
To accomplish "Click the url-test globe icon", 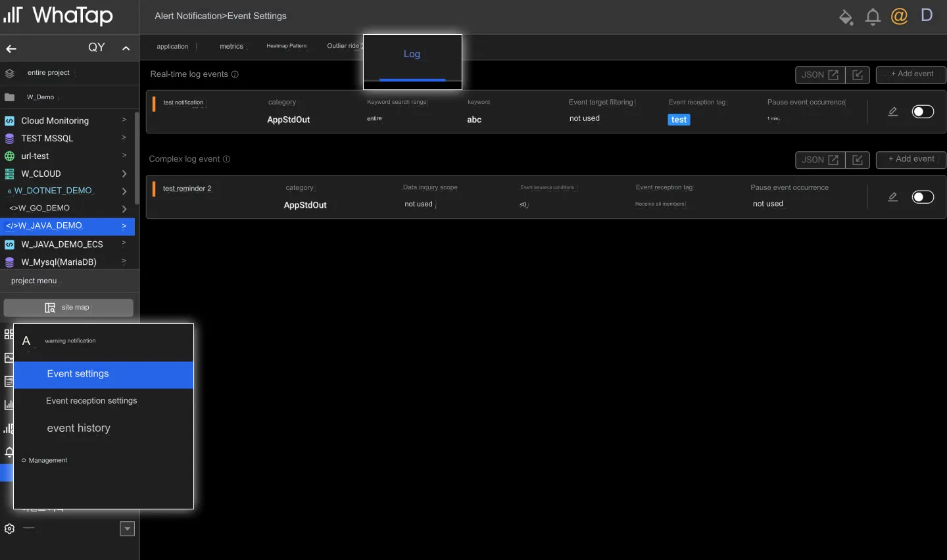I will click(9, 156).
